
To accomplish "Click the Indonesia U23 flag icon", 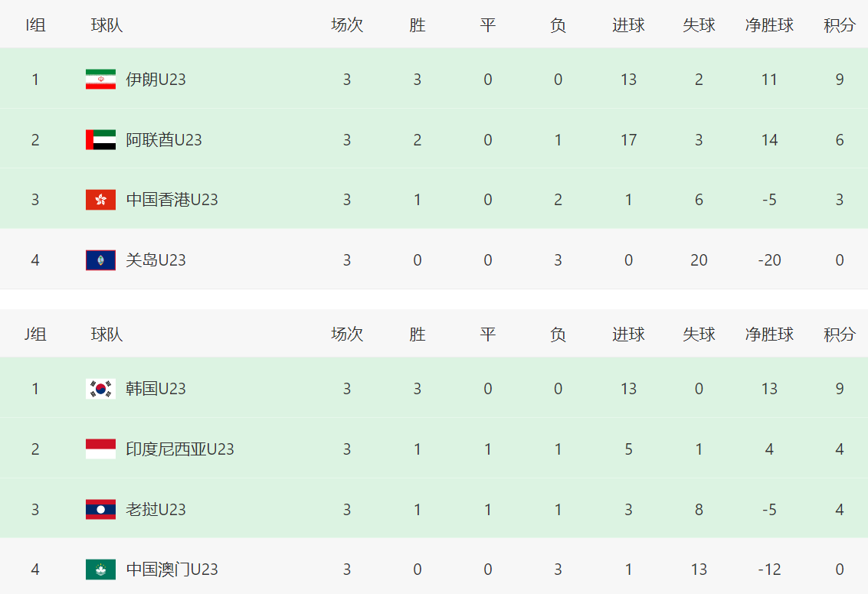I will tap(100, 449).
